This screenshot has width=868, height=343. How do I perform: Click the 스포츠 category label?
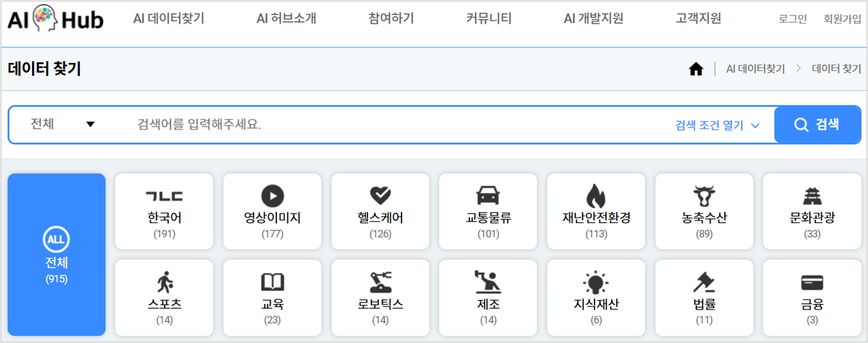[164, 304]
